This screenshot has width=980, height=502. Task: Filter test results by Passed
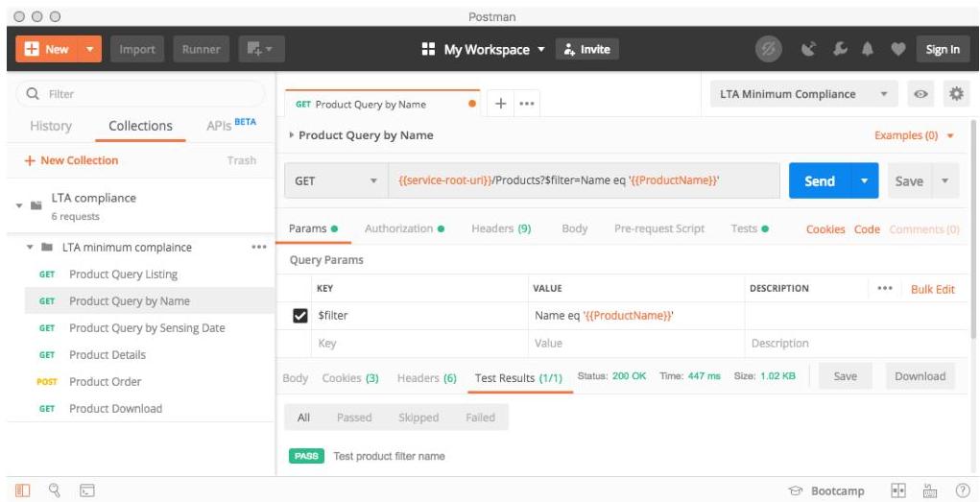(x=354, y=418)
